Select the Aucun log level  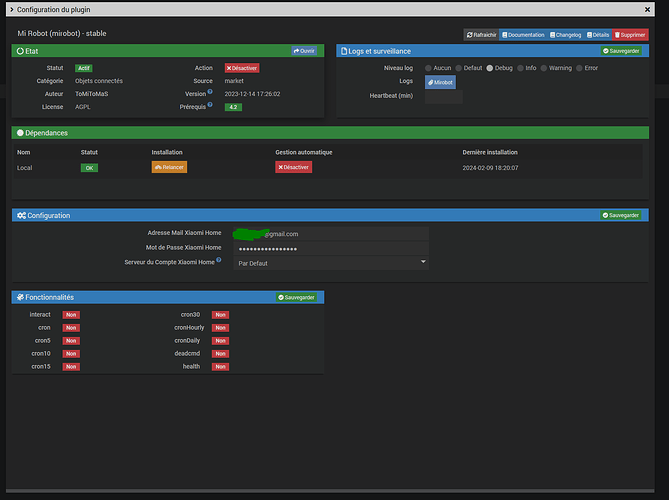[428, 68]
